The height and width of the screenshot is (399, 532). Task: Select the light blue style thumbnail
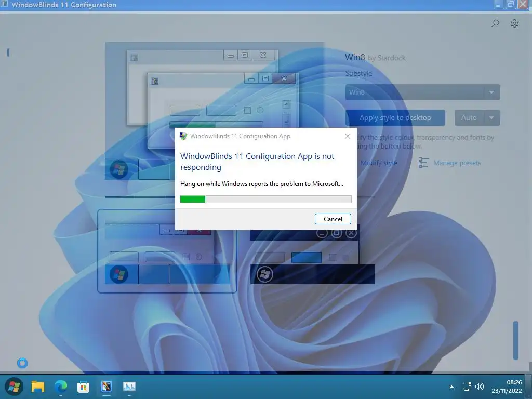167,251
